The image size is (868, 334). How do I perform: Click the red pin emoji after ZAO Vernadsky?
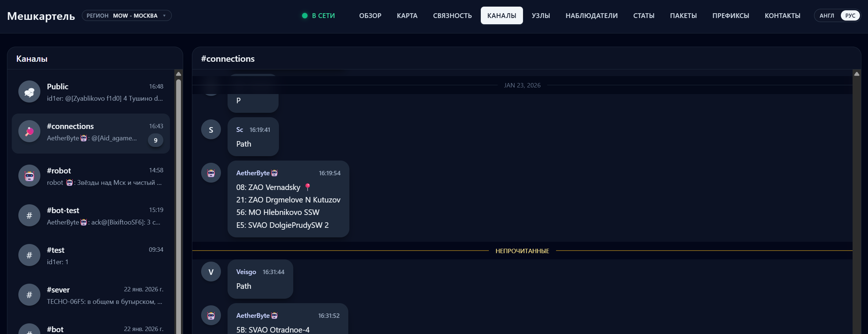tap(308, 187)
